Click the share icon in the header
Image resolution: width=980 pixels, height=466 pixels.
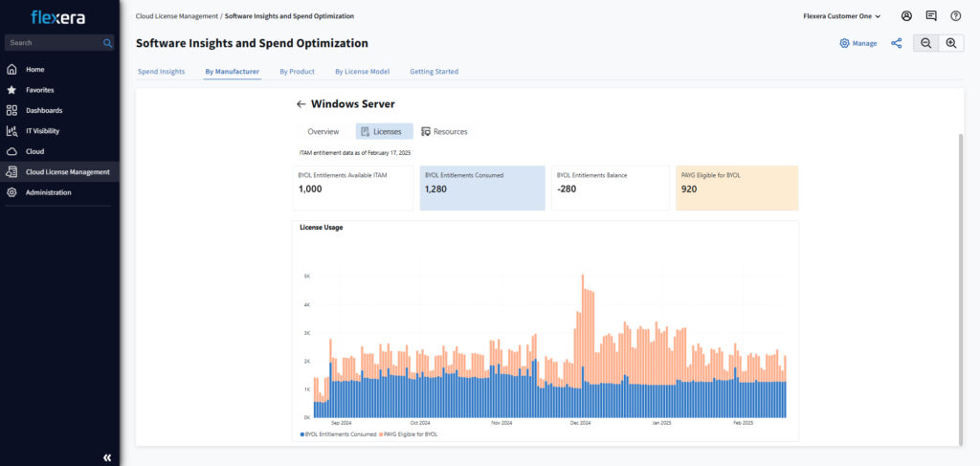tap(897, 43)
